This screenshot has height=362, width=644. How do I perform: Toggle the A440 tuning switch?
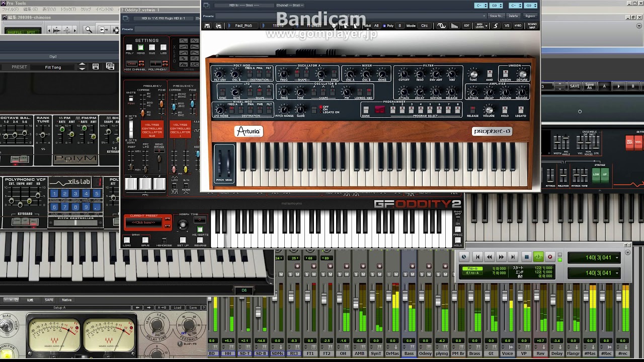point(490,73)
